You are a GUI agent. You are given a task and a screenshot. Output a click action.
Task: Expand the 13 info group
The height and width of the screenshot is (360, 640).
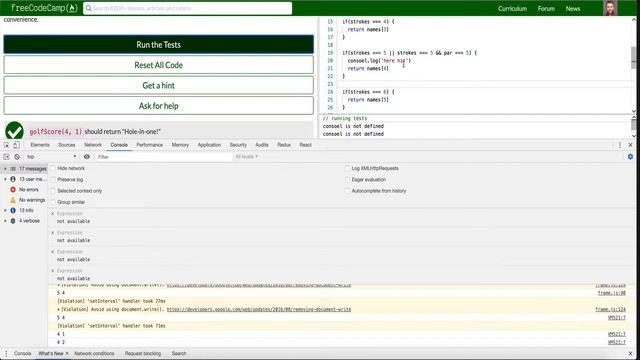pos(5,211)
